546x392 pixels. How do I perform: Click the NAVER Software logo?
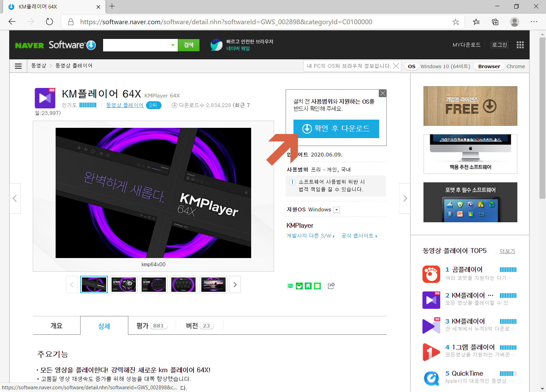pyautogui.click(x=56, y=45)
